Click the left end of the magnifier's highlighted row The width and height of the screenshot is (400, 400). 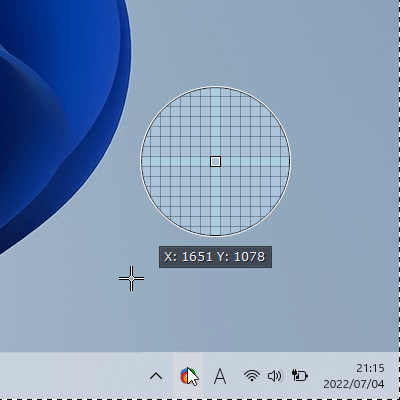tap(147, 162)
